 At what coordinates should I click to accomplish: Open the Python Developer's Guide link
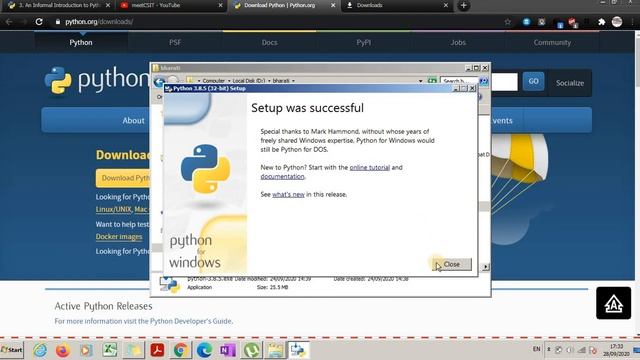click(191, 321)
